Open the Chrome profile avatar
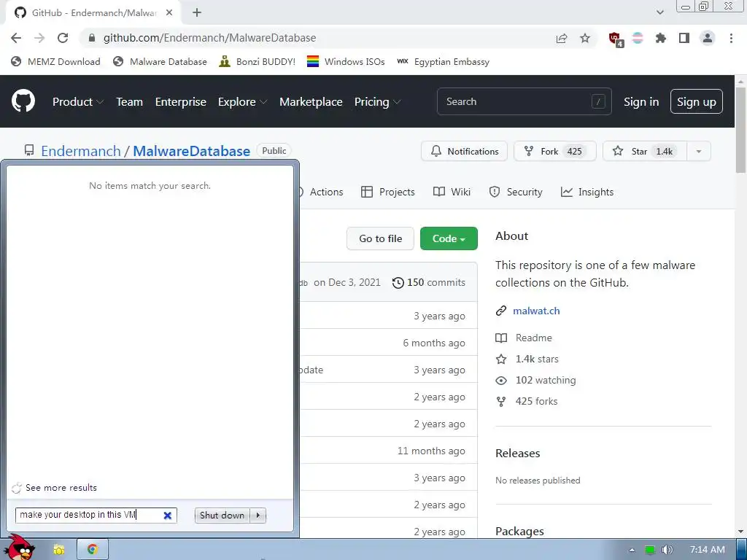Viewport: 747px width, 560px height. pos(708,38)
